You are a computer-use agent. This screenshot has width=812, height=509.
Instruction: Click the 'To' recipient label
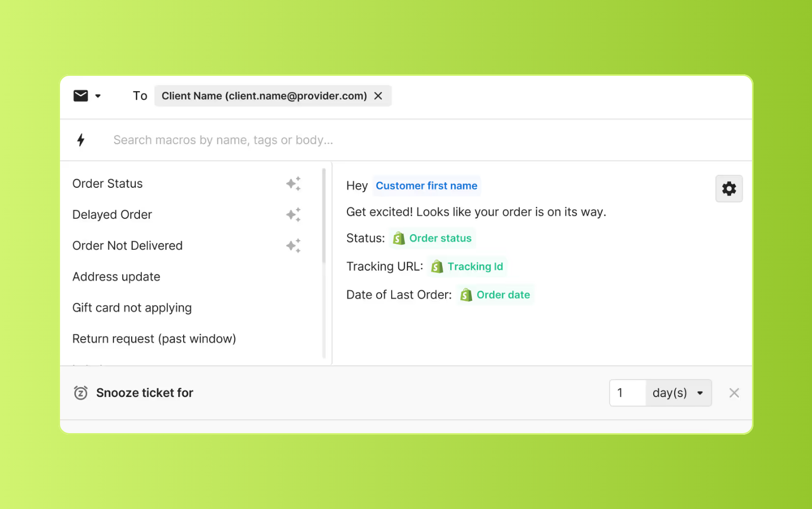[140, 96]
